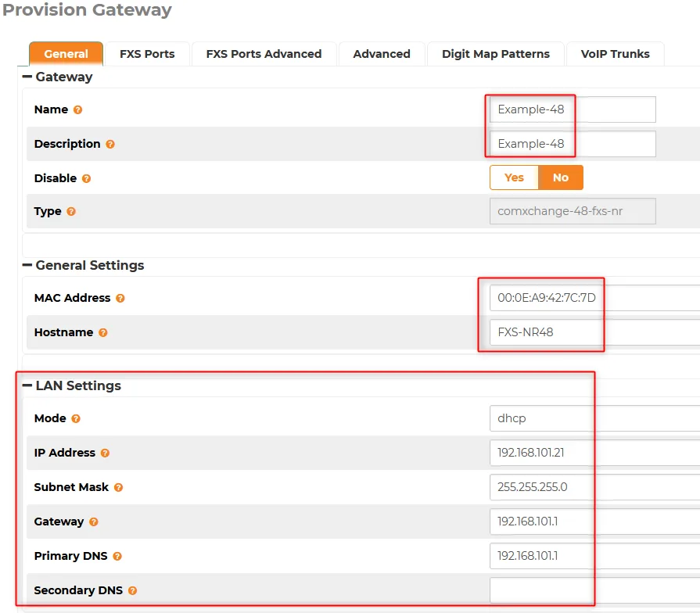Collapse the Gateway section
Image resolution: width=700 pixels, height=613 pixels.
27,77
